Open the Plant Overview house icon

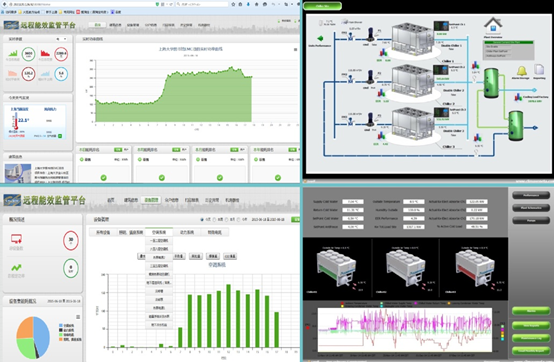pyautogui.click(x=493, y=25)
